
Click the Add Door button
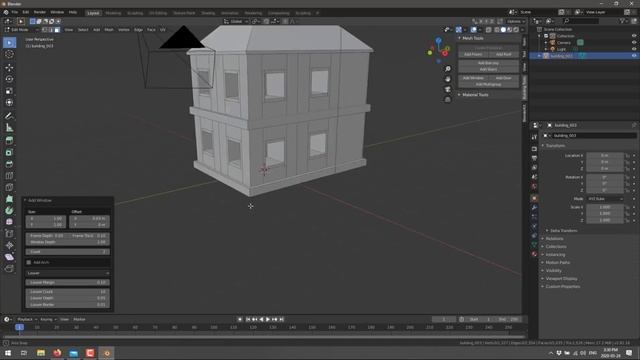click(x=504, y=78)
